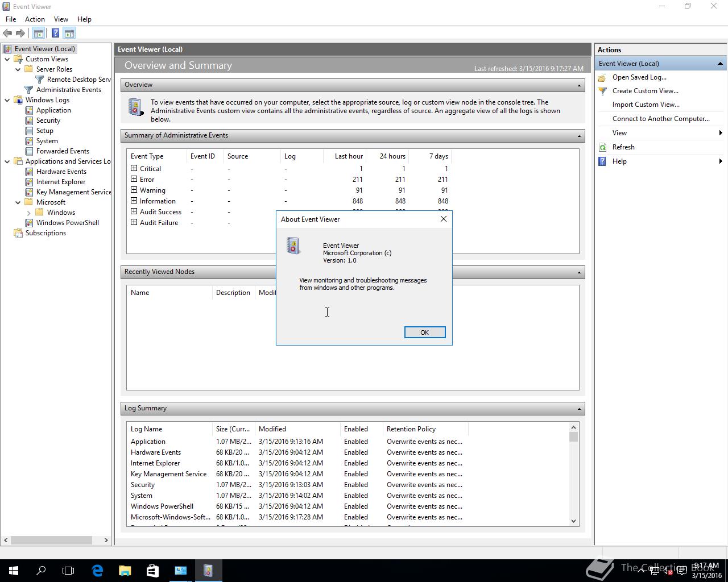This screenshot has width=728, height=582.
Task: Expand the Audit Failure event row
Action: [x=134, y=222]
